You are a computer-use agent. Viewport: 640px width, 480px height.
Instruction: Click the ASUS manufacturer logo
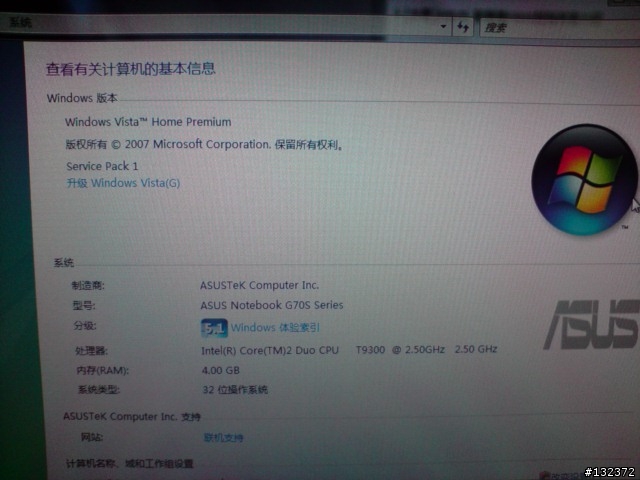point(591,324)
